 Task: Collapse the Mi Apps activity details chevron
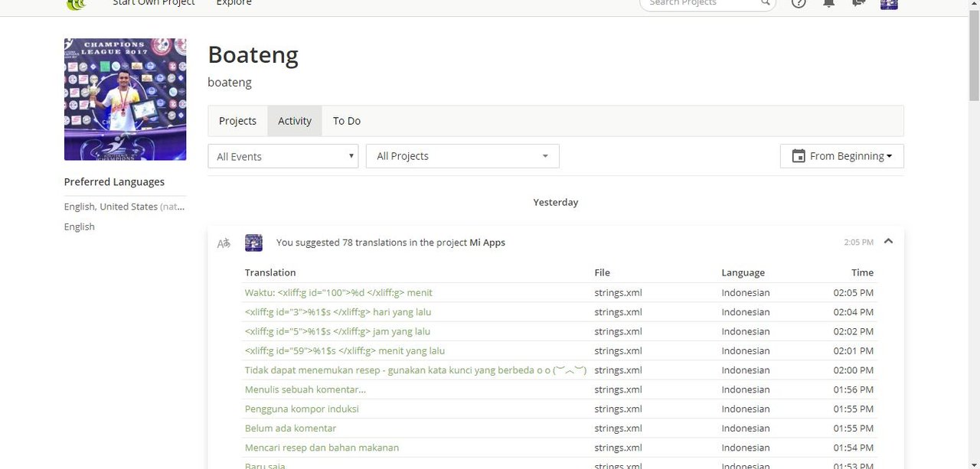pyautogui.click(x=888, y=241)
